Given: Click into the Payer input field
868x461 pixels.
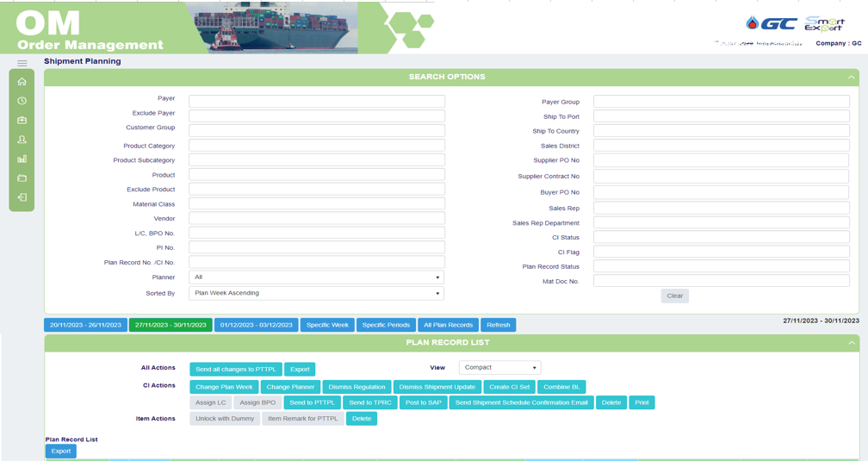Looking at the screenshot, I should (316, 102).
